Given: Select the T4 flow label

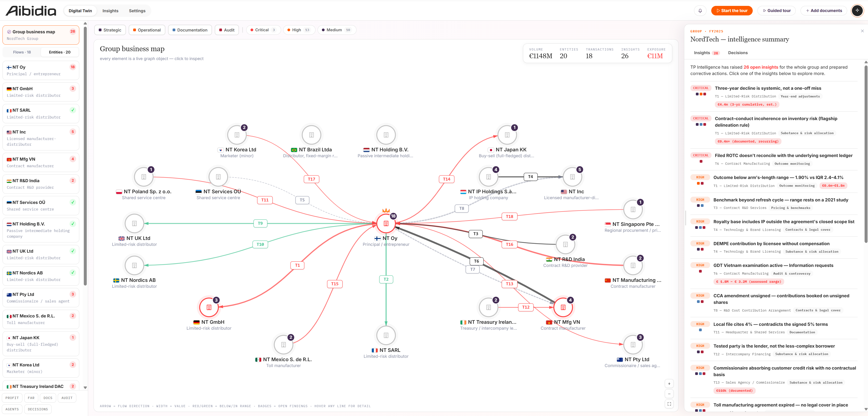Looking at the screenshot, I should pyautogui.click(x=530, y=177).
